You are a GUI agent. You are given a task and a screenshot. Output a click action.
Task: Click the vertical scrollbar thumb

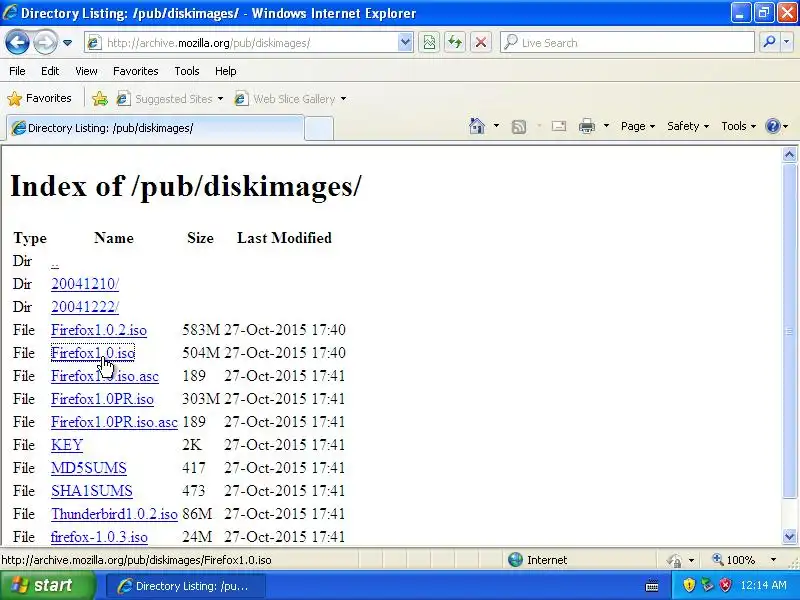[x=789, y=331]
